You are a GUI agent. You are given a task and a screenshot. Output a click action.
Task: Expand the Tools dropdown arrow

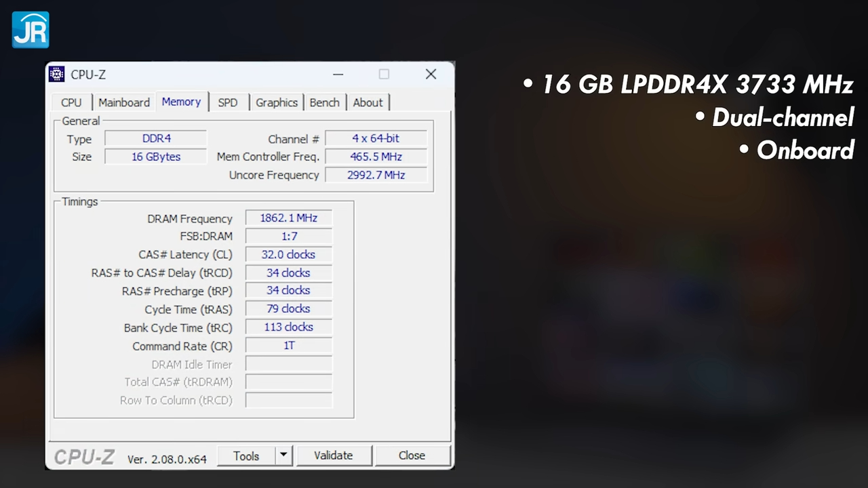(x=283, y=455)
